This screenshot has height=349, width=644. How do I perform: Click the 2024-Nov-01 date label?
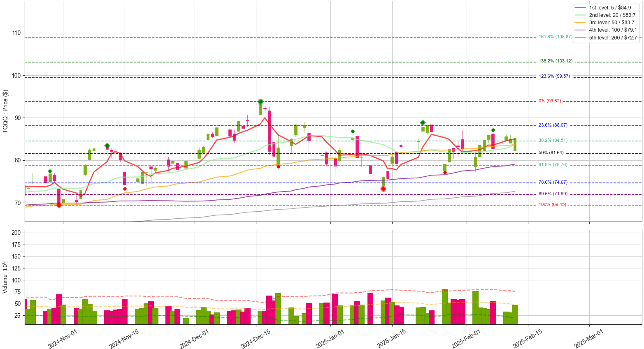point(63,338)
